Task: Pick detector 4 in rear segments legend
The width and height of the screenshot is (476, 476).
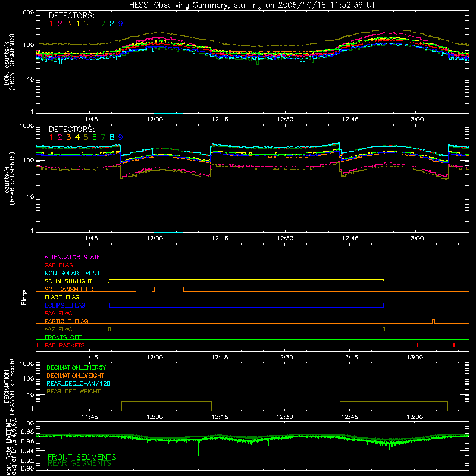Action: (x=77, y=137)
